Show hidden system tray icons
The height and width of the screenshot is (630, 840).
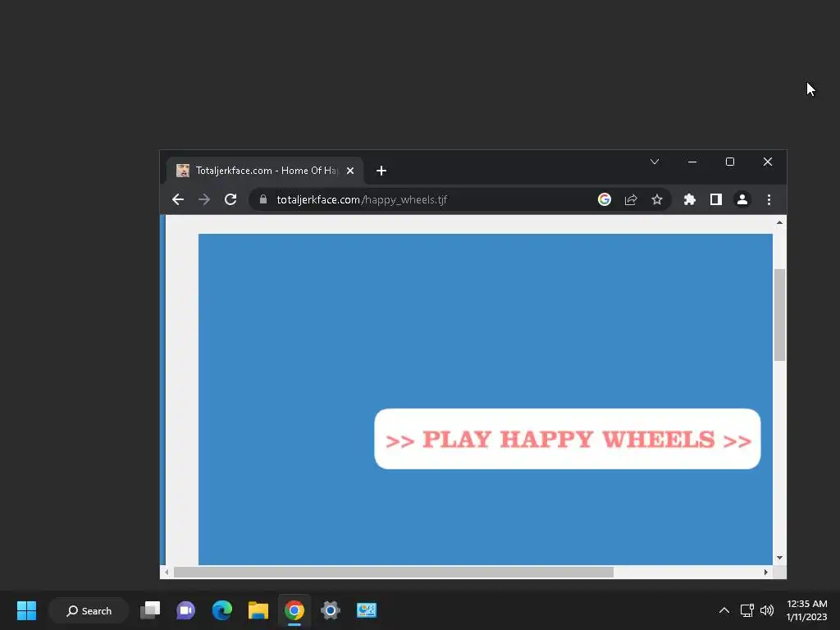coord(724,610)
